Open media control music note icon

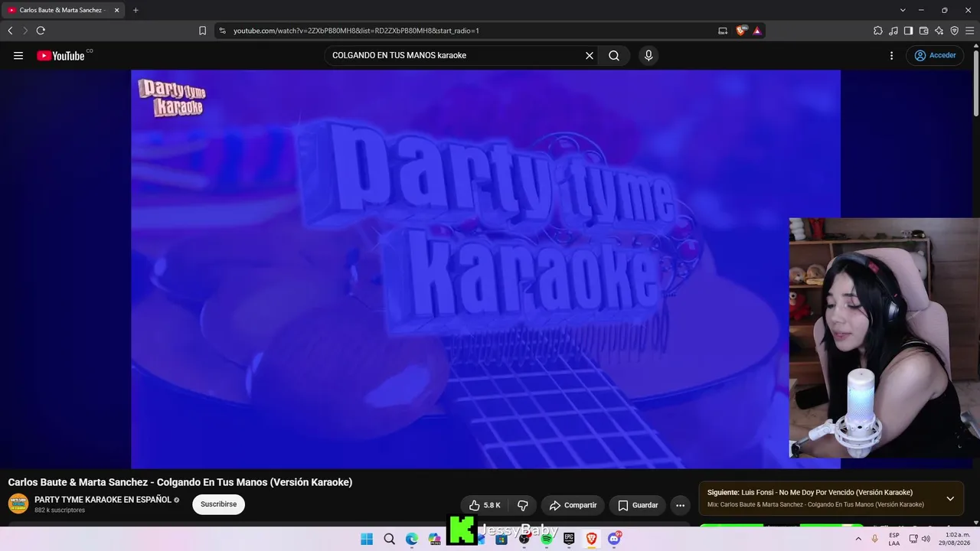coord(893,31)
